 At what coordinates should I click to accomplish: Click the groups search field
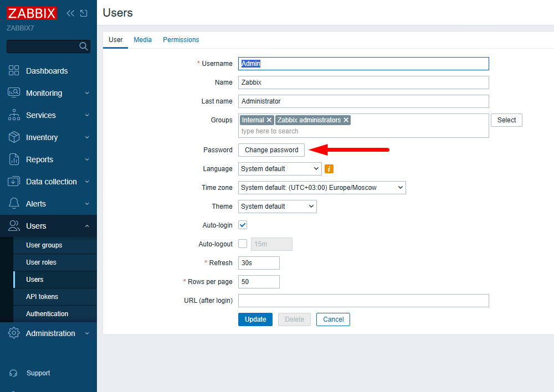[x=363, y=131]
